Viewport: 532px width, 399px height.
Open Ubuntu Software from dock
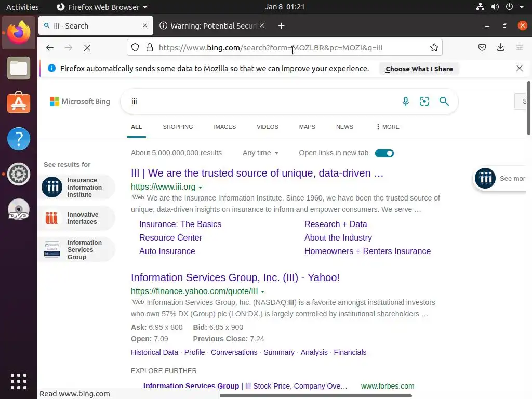point(19,102)
